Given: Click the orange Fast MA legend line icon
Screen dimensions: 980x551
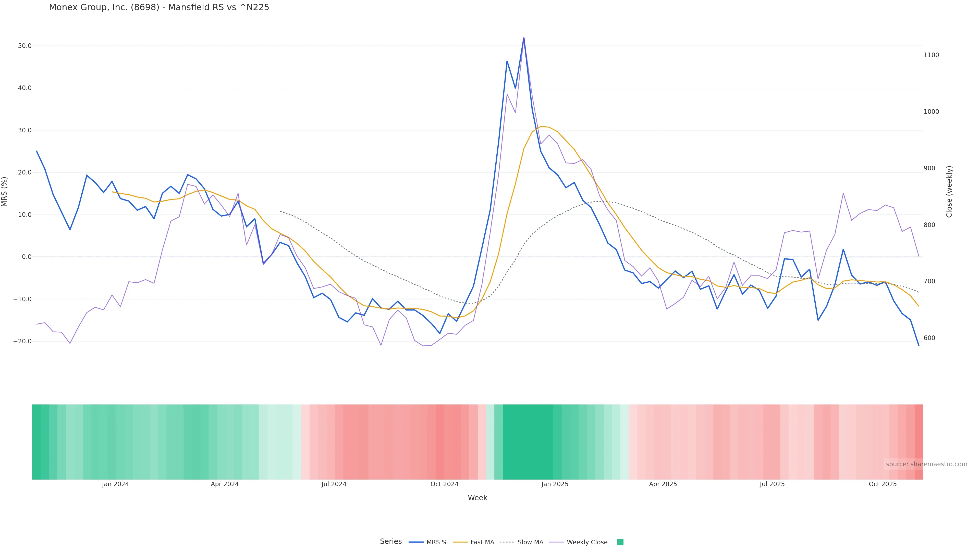Looking at the screenshot, I should [x=460, y=542].
